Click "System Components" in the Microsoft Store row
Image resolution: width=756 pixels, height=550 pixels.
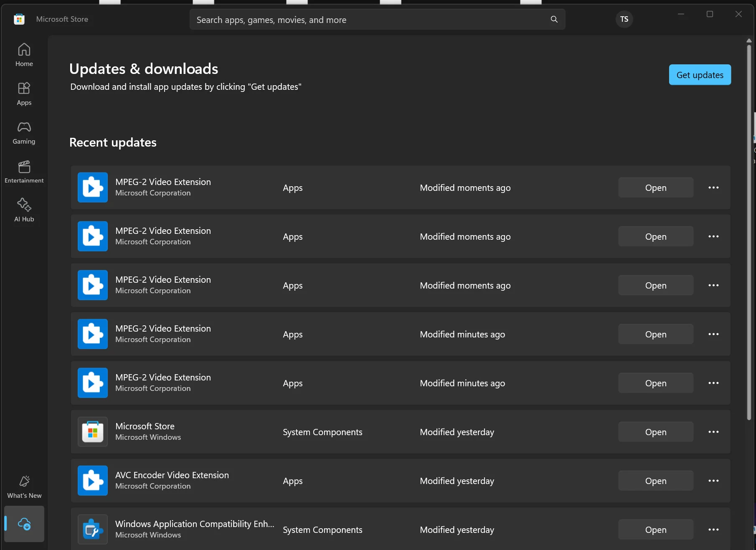tap(322, 432)
